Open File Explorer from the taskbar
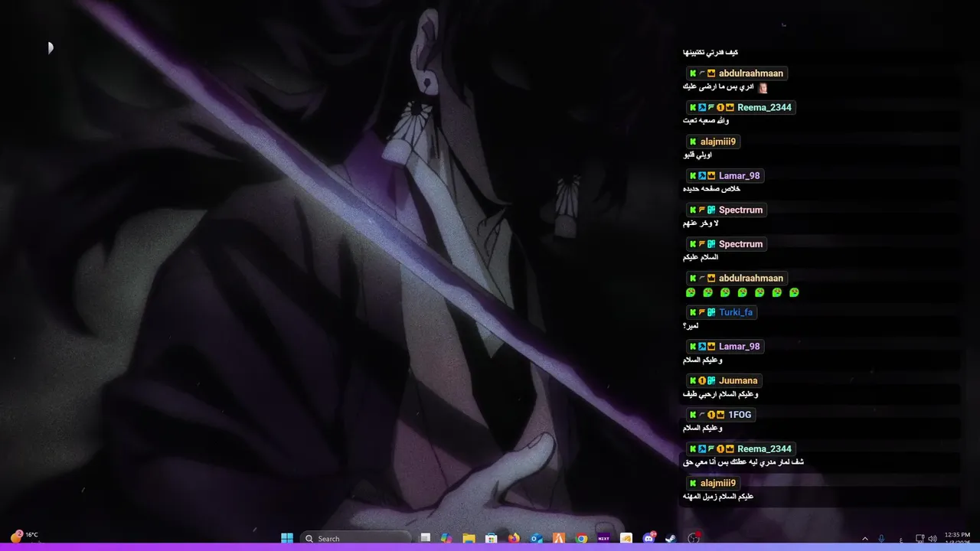 click(469, 538)
